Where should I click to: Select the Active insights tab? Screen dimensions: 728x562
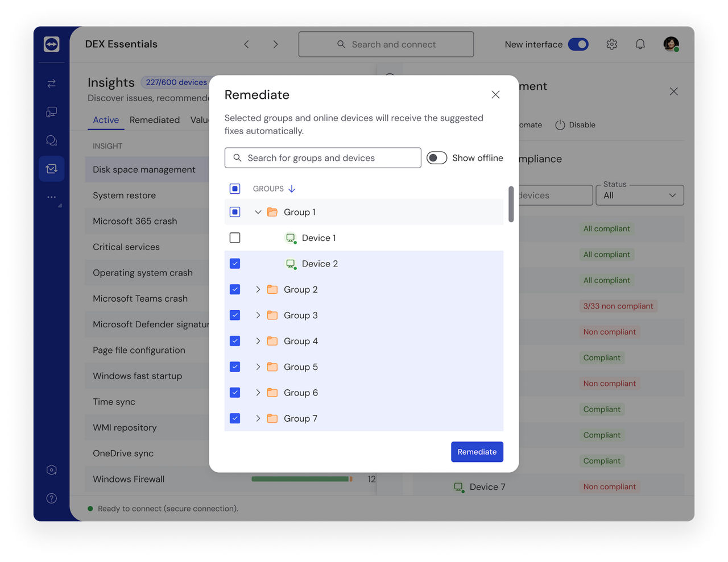(x=106, y=120)
